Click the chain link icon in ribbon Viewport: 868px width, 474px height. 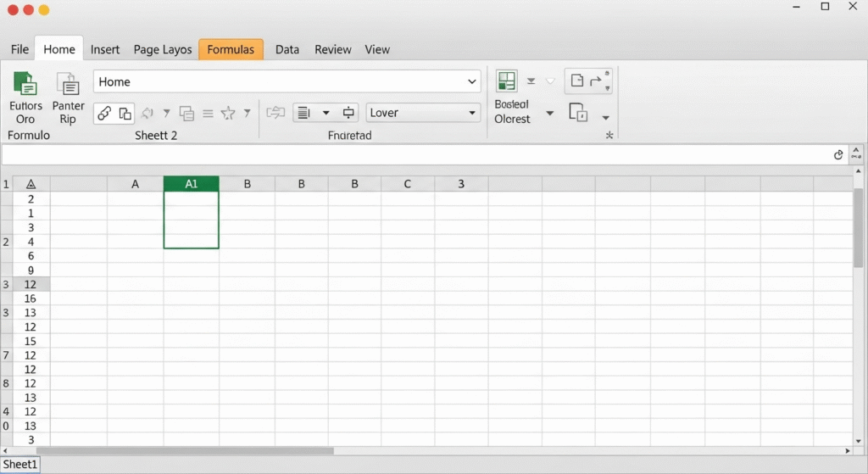[104, 113]
